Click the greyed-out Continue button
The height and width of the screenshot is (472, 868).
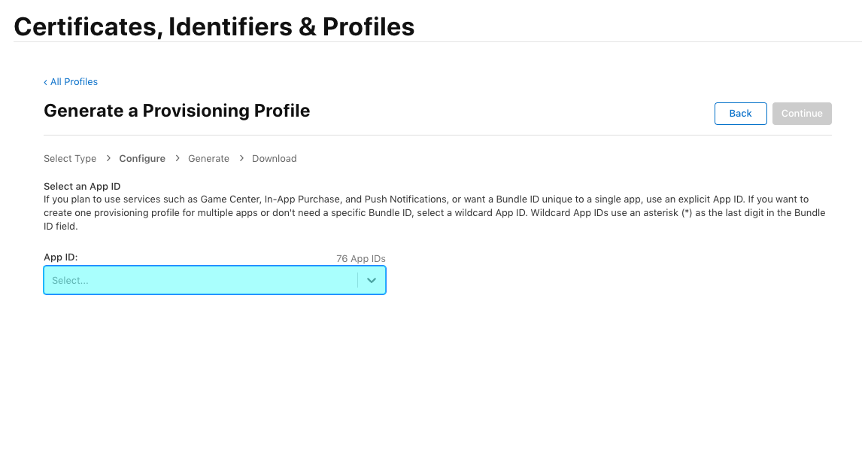coord(801,114)
